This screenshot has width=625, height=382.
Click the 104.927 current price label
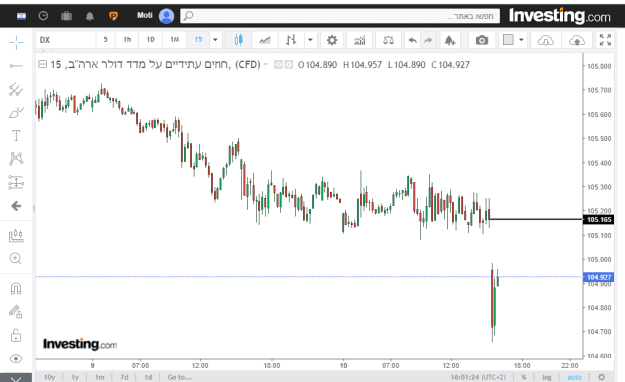[599, 277]
